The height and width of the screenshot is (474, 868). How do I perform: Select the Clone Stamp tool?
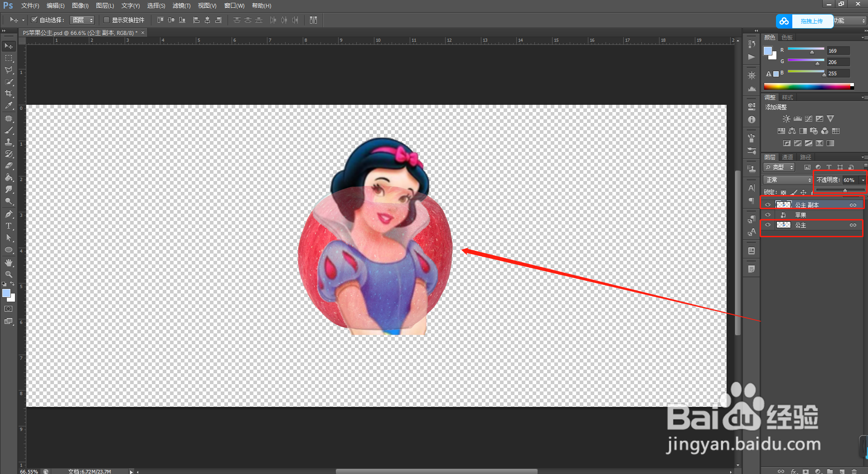pyautogui.click(x=9, y=142)
